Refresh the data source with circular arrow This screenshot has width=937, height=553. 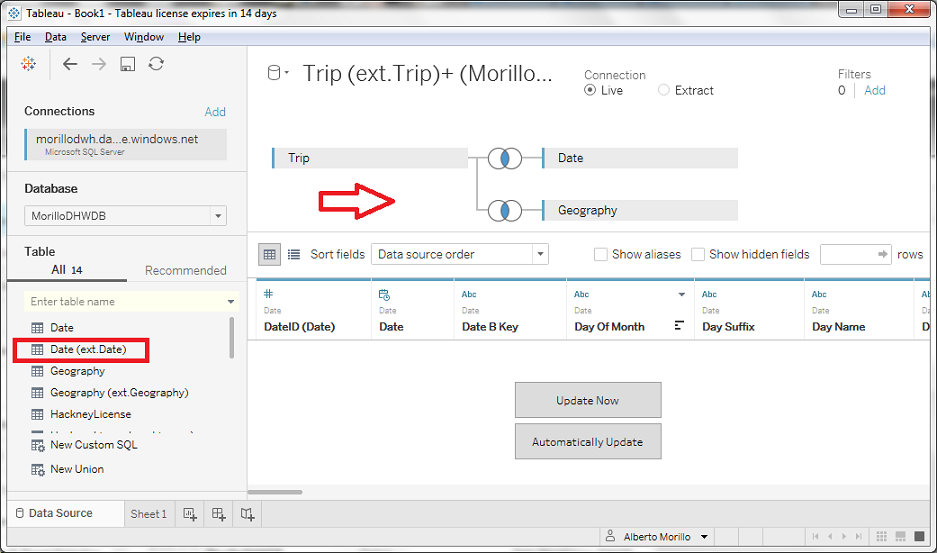(x=156, y=63)
